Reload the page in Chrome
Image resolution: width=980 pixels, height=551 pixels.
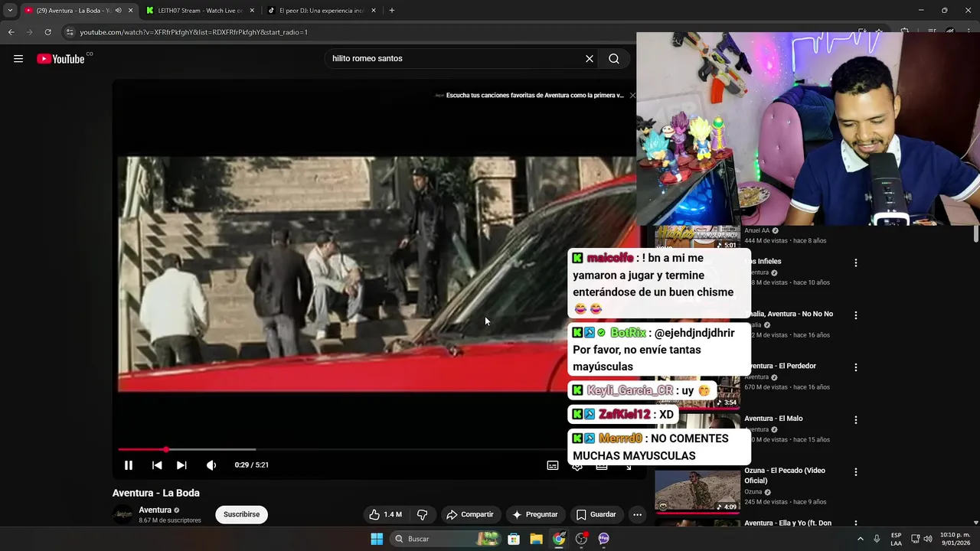[47, 32]
